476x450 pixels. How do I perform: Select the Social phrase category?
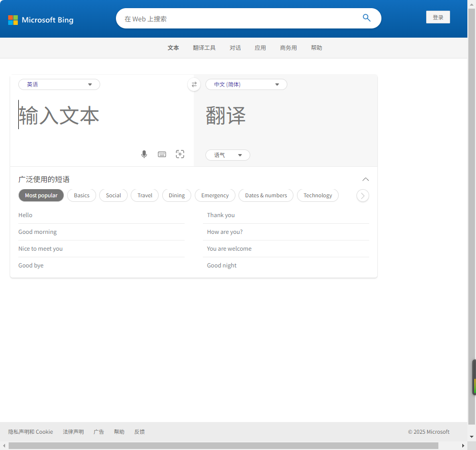[113, 195]
